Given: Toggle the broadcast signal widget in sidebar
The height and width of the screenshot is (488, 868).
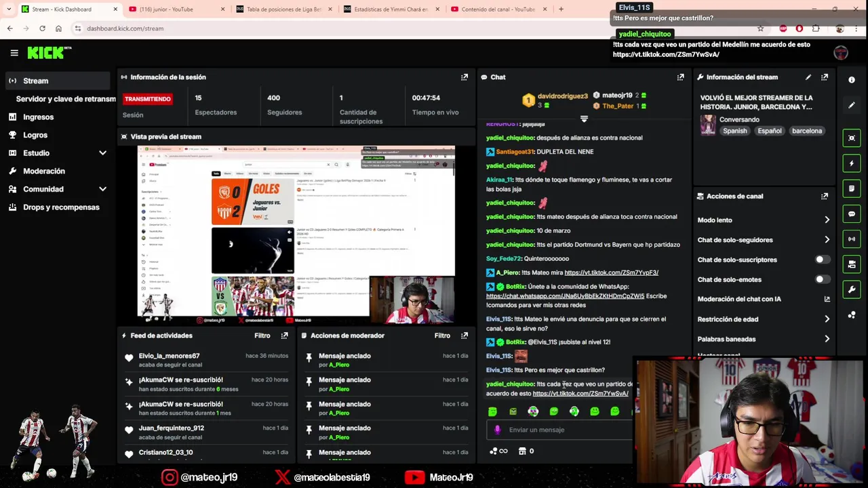Looking at the screenshot, I should [852, 239].
